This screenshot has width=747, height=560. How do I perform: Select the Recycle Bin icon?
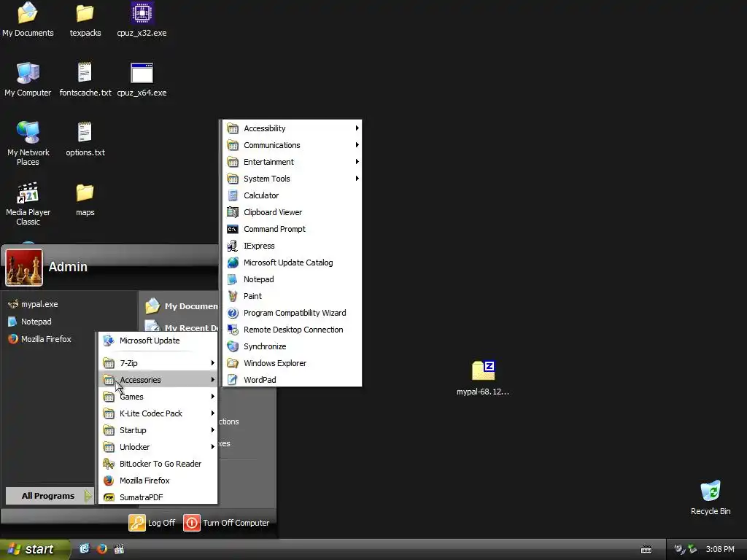click(711, 498)
